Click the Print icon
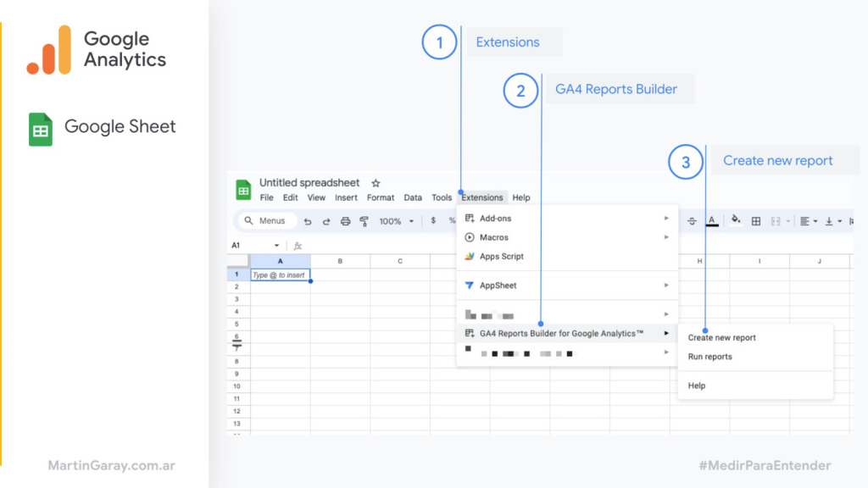868x488 pixels. point(346,221)
